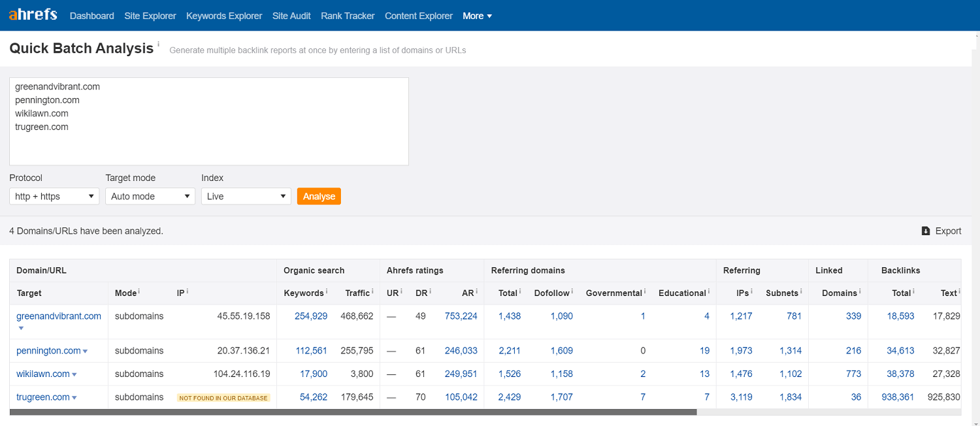Click the Analyse button

click(x=319, y=196)
